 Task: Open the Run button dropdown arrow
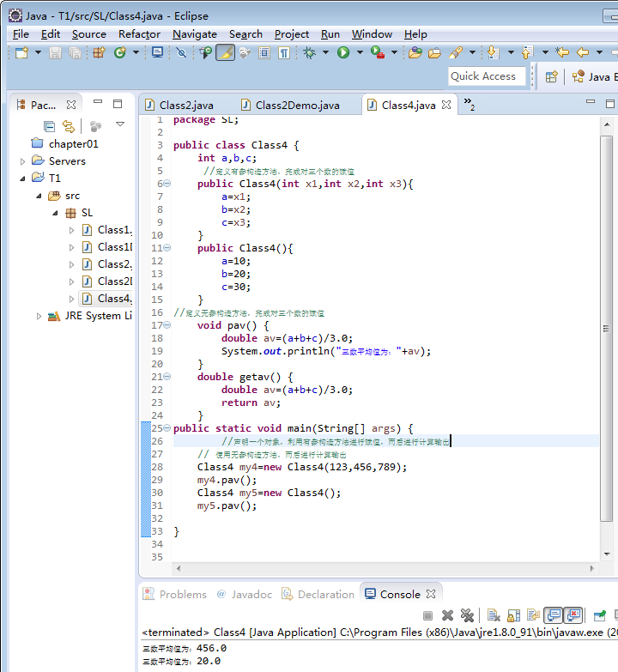point(359,53)
